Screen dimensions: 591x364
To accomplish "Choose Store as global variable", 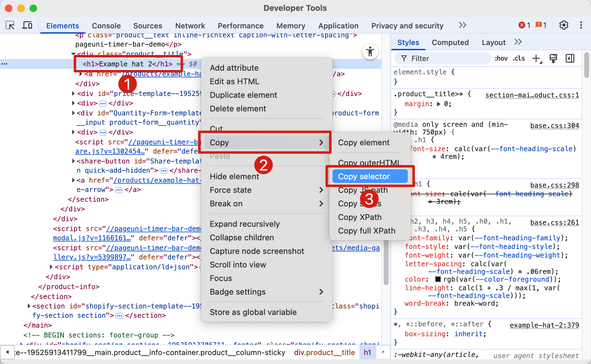I will (x=267, y=312).
